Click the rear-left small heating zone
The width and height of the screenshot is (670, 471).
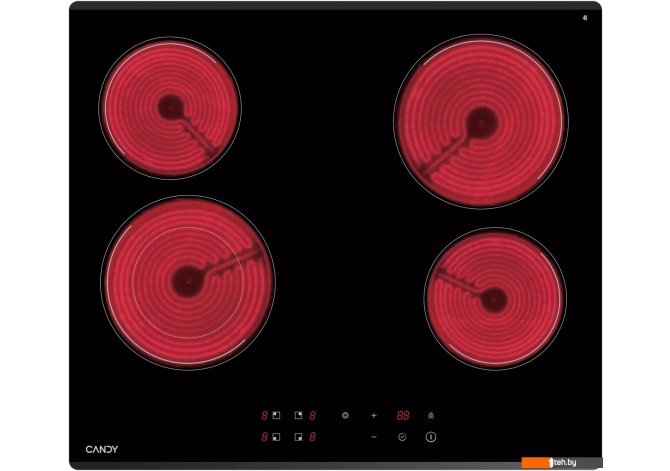pyautogui.click(x=170, y=107)
